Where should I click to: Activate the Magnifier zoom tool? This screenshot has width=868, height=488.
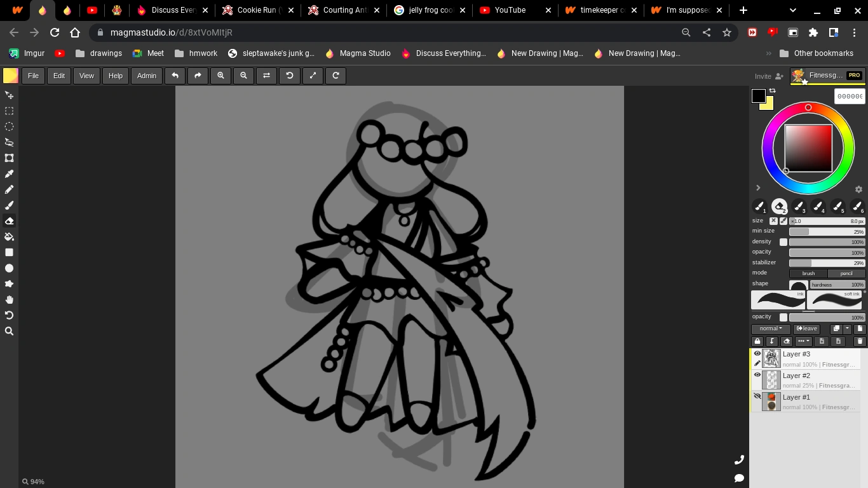[x=9, y=330]
